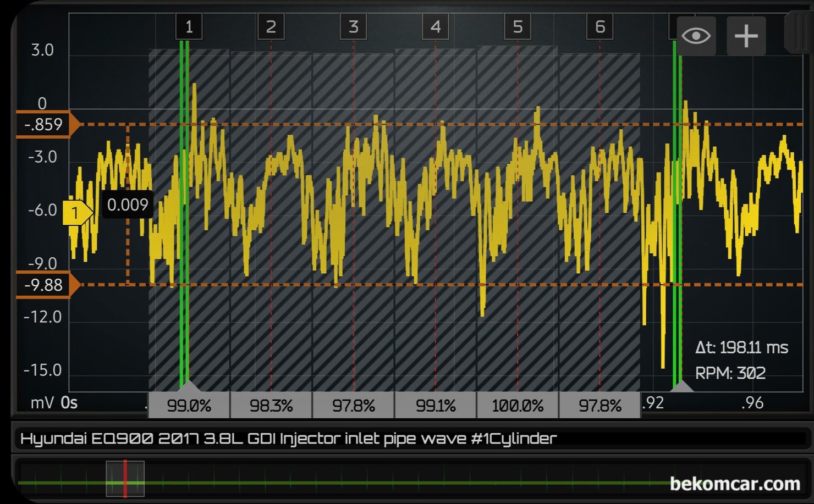Click the 99.0% segment label
This screenshot has height=504, width=814.
pos(189,406)
